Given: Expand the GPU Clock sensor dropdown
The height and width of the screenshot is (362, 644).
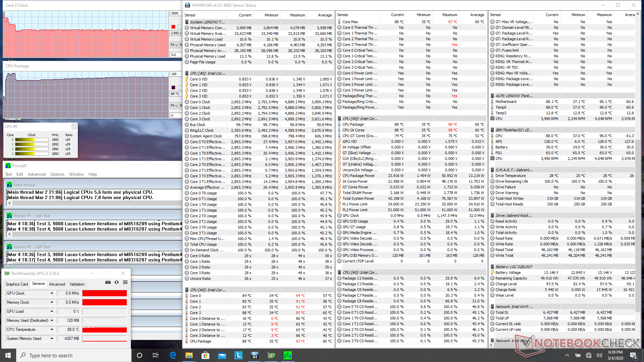Looking at the screenshot, I should [x=52, y=293].
